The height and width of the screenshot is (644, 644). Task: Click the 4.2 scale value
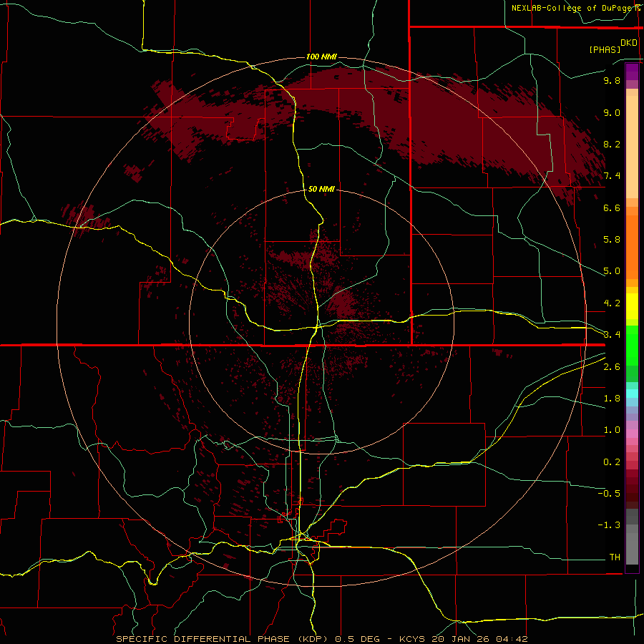(x=612, y=303)
